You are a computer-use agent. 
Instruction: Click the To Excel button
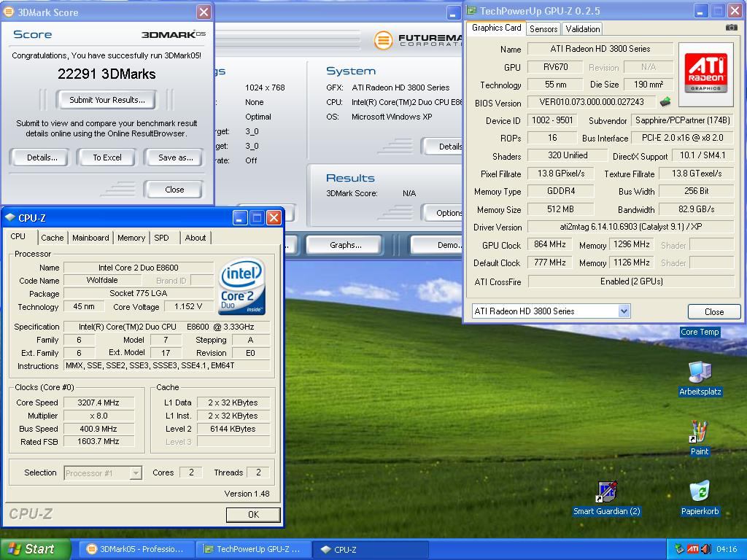107,157
